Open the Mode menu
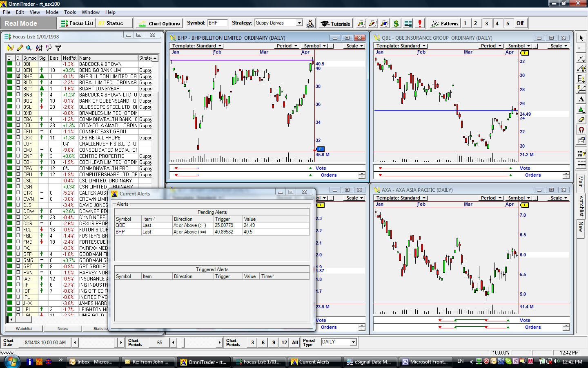The height and width of the screenshot is (368, 588). tap(52, 12)
